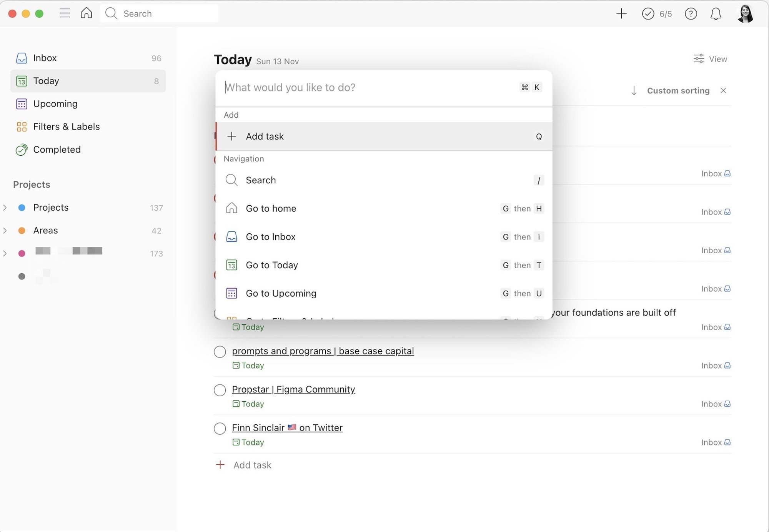Toggle the sidebar hamburger menu icon
The width and height of the screenshot is (769, 532).
click(x=65, y=13)
